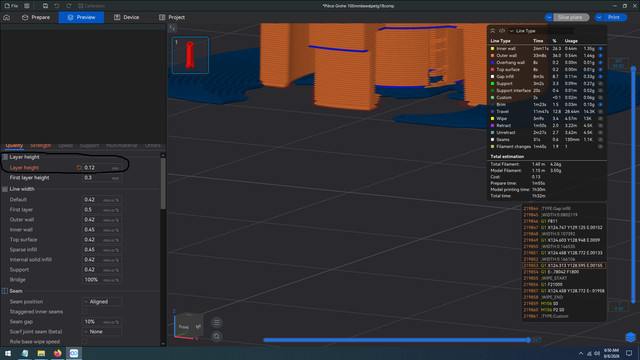Viewport: 640px width, 360px height.
Task: Open the Line Type view dropdown
Action: [x=522, y=31]
